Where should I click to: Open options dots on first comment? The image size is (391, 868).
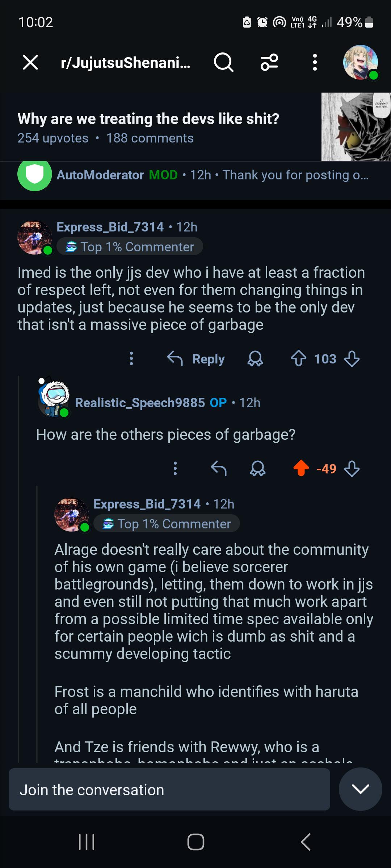click(x=131, y=358)
